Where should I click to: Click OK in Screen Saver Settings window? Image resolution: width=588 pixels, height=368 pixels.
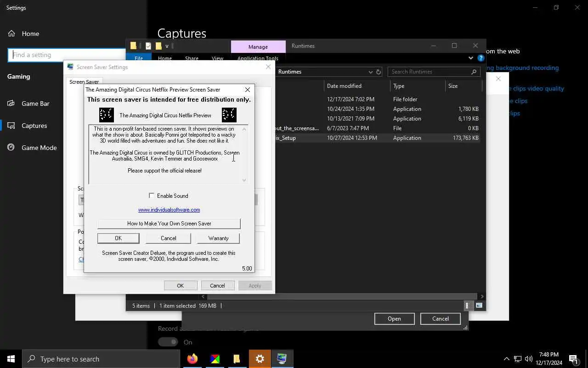coord(181,286)
